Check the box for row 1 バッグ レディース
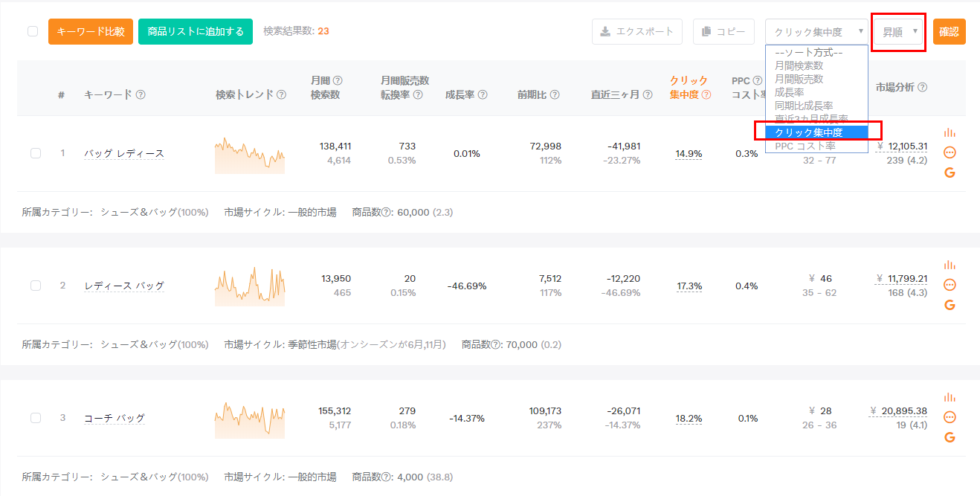 coord(36,153)
